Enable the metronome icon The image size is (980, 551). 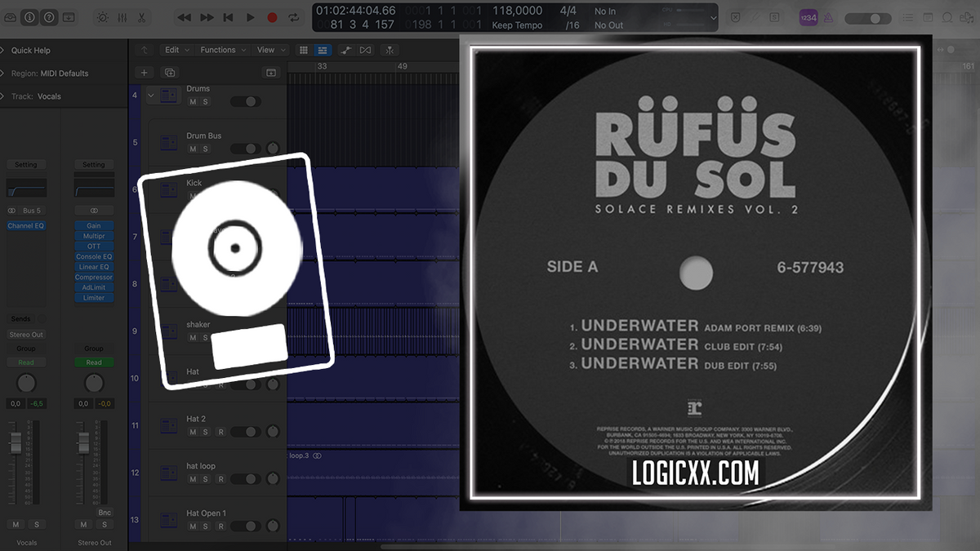(x=828, y=16)
